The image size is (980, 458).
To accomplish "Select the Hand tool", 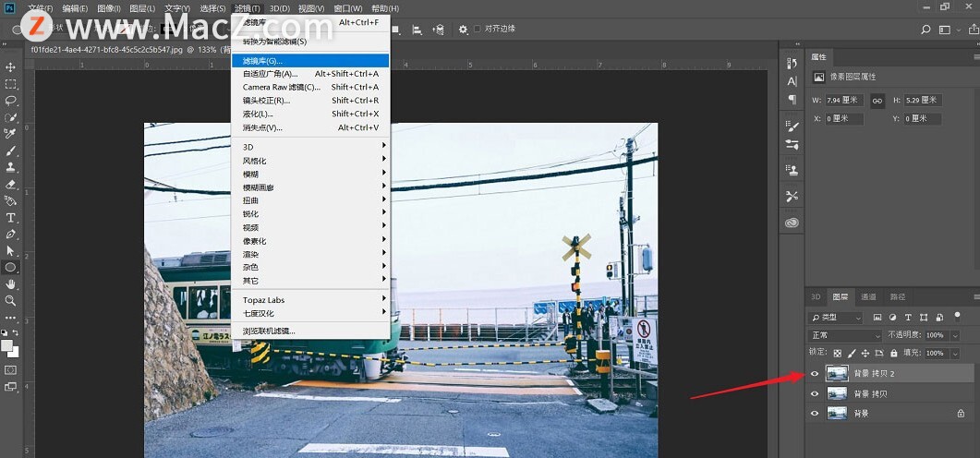I will point(11,283).
